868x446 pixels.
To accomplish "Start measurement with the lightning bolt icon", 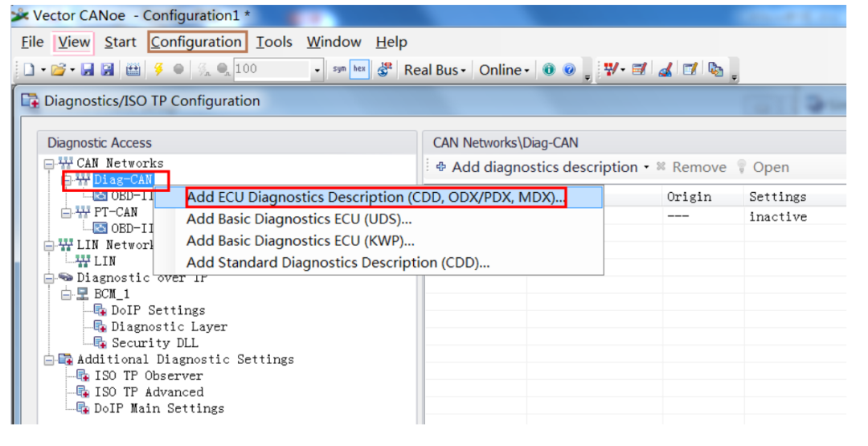I will [x=159, y=69].
